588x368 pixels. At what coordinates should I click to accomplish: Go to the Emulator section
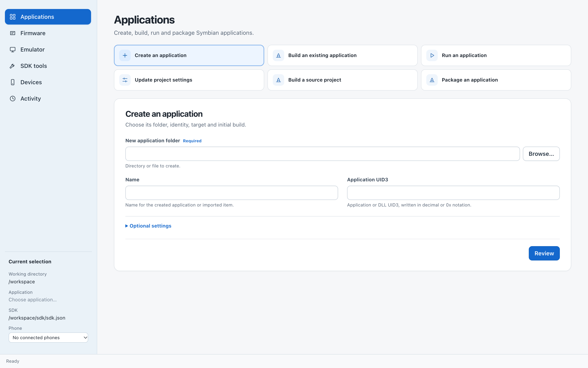(x=48, y=49)
